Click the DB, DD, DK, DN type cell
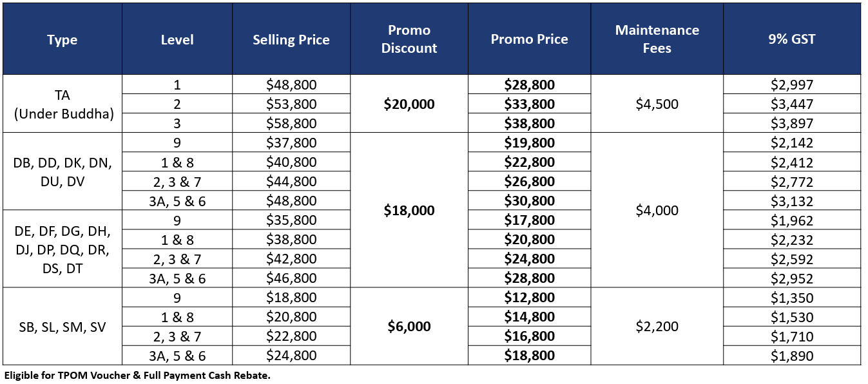 pyautogui.click(x=63, y=171)
